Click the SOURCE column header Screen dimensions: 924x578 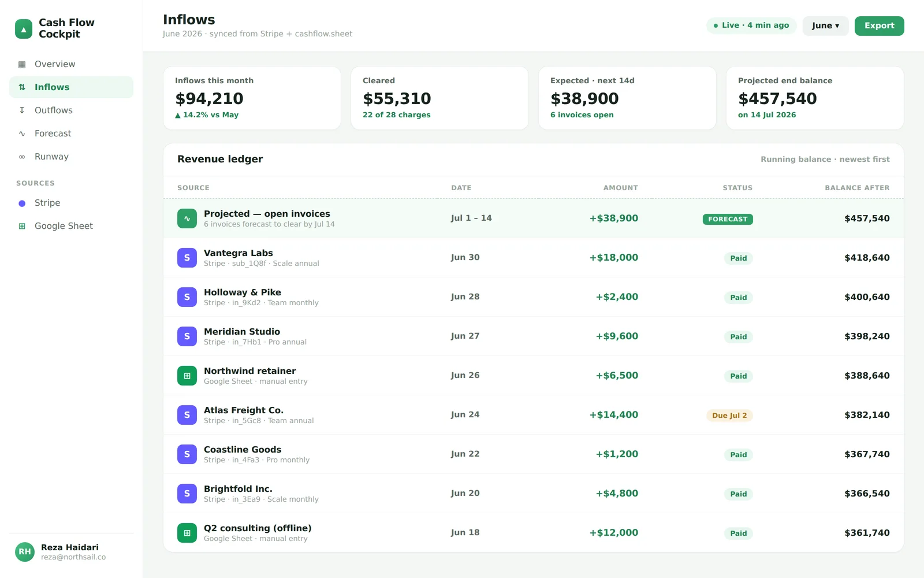[x=193, y=188]
